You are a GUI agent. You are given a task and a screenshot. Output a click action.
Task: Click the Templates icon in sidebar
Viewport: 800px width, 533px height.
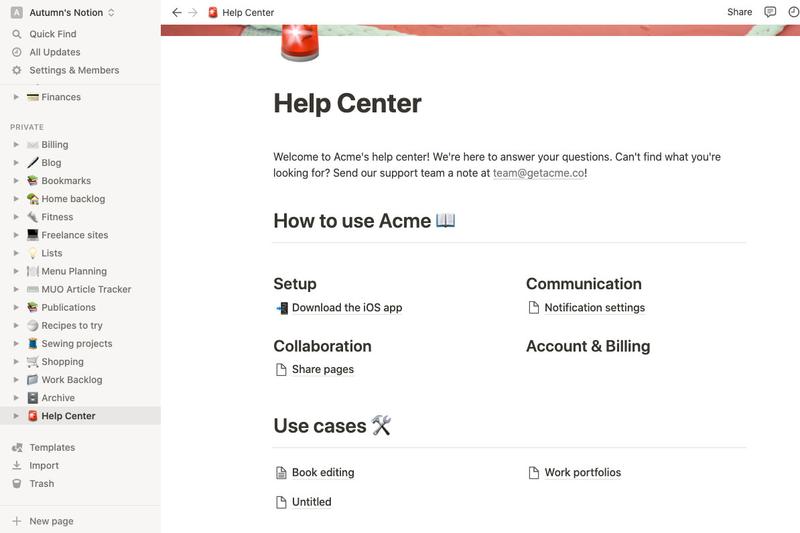point(17,448)
